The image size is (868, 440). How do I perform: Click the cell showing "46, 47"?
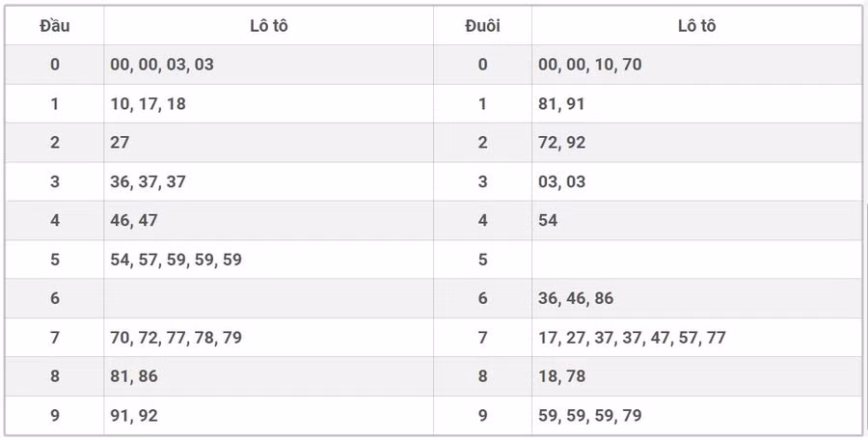(134, 221)
